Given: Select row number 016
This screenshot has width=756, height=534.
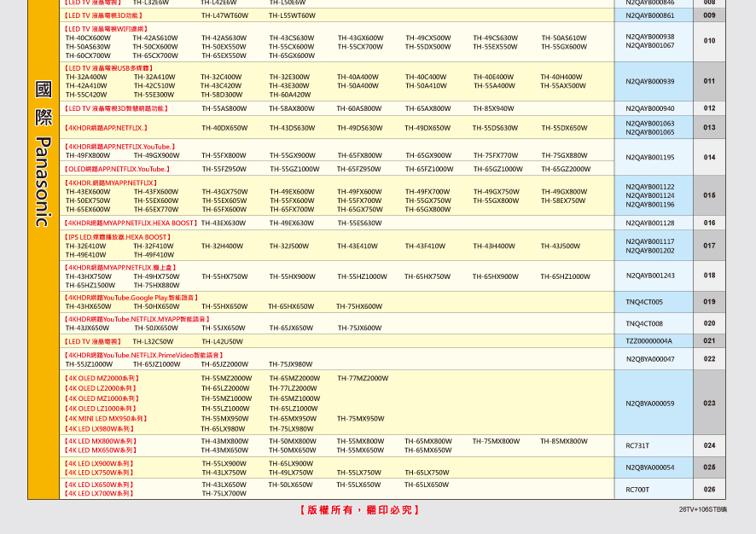Looking at the screenshot, I should click(x=709, y=223).
